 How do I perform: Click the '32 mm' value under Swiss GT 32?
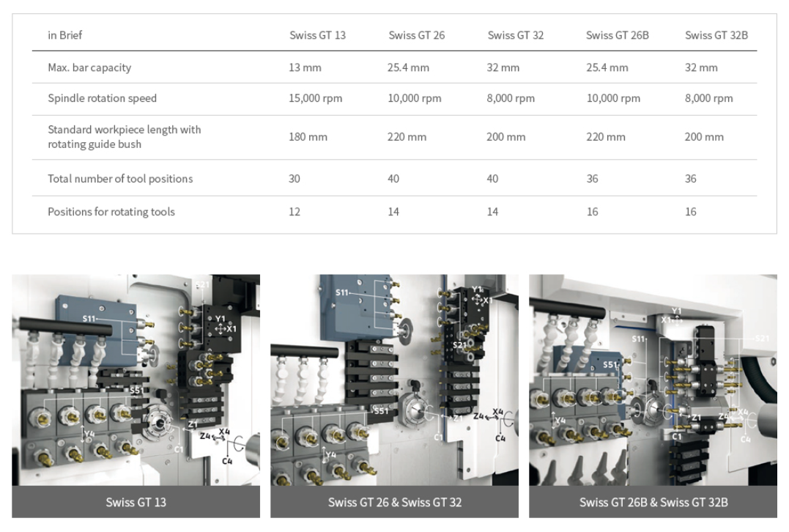[503, 67]
